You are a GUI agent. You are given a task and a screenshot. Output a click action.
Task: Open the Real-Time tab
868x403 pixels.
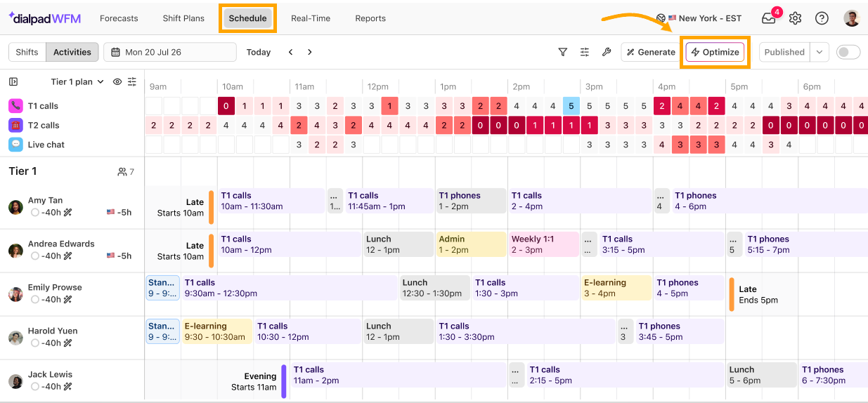311,18
